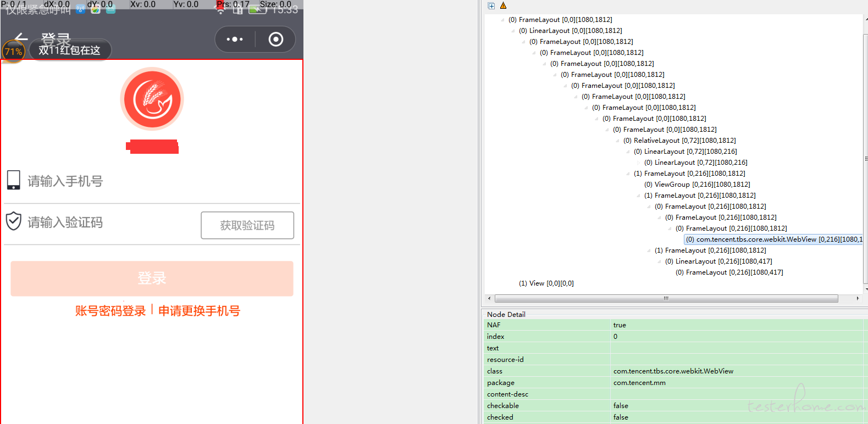Toggle the NAF nodes warning icon
The width and height of the screenshot is (868, 424).
(x=503, y=6)
